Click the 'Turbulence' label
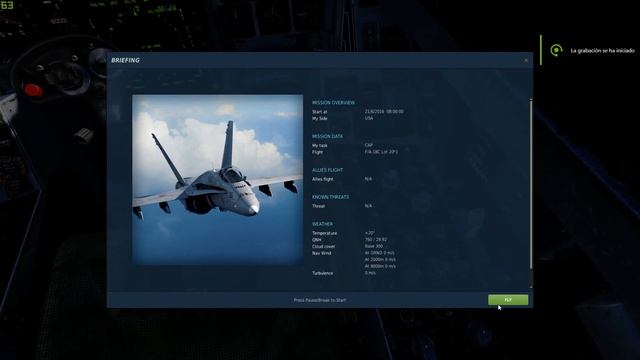Viewport: 640px width, 360px height. [322, 273]
